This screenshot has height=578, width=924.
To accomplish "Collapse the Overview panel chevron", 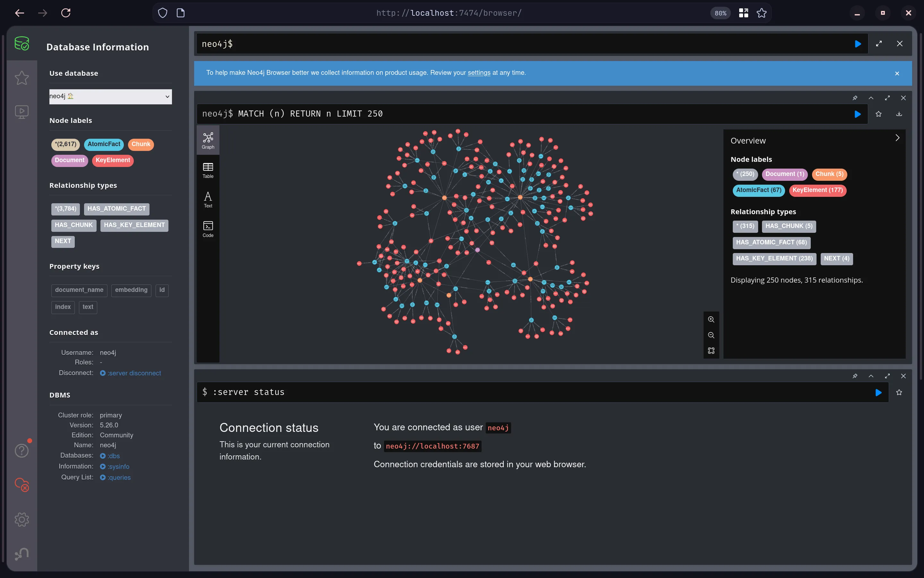I will (x=897, y=138).
